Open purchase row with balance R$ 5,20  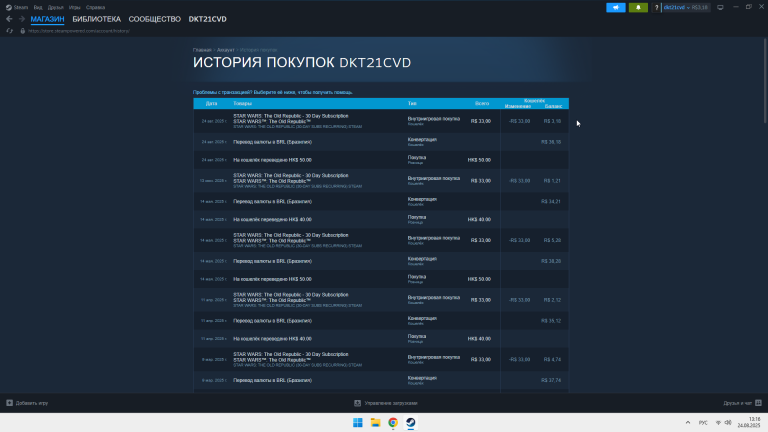click(x=381, y=240)
